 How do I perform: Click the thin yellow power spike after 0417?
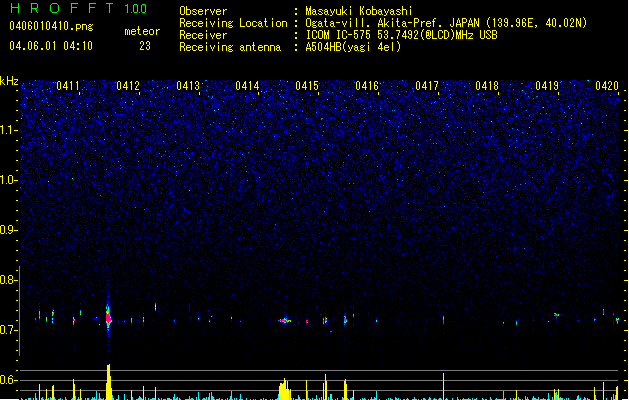[443, 386]
